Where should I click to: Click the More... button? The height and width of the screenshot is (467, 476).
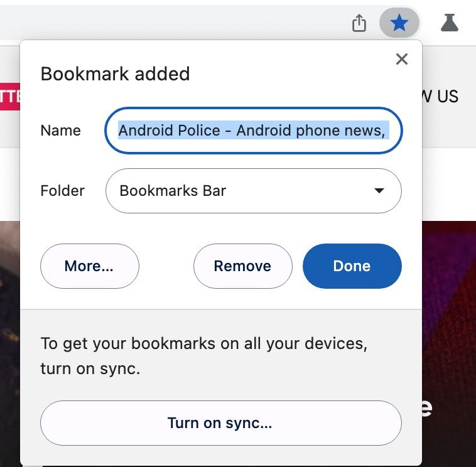tap(90, 266)
